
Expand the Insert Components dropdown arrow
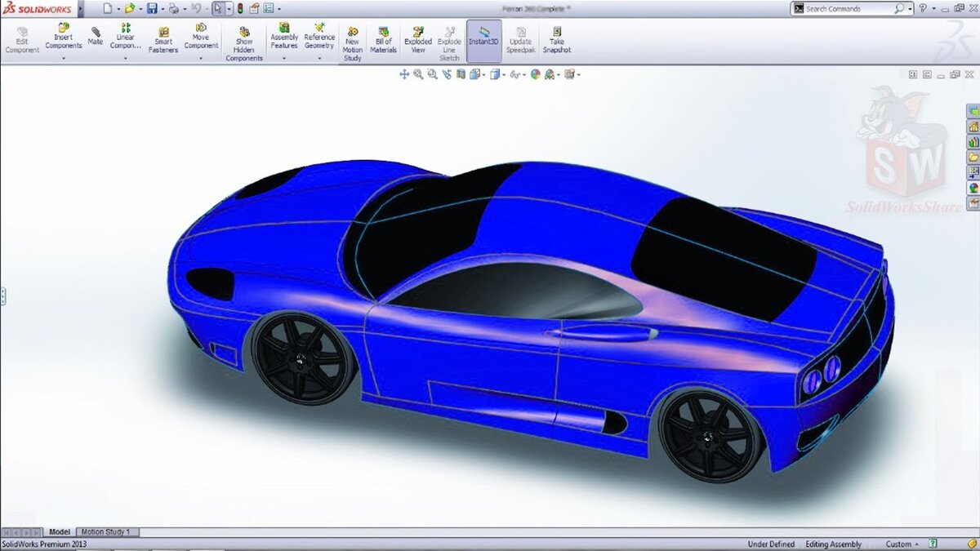[x=63, y=59]
